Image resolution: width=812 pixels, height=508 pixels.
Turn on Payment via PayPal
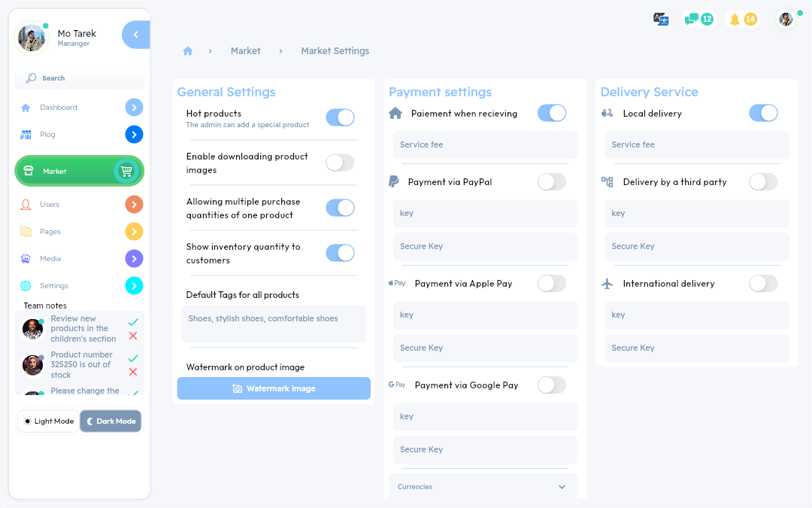[x=551, y=181]
